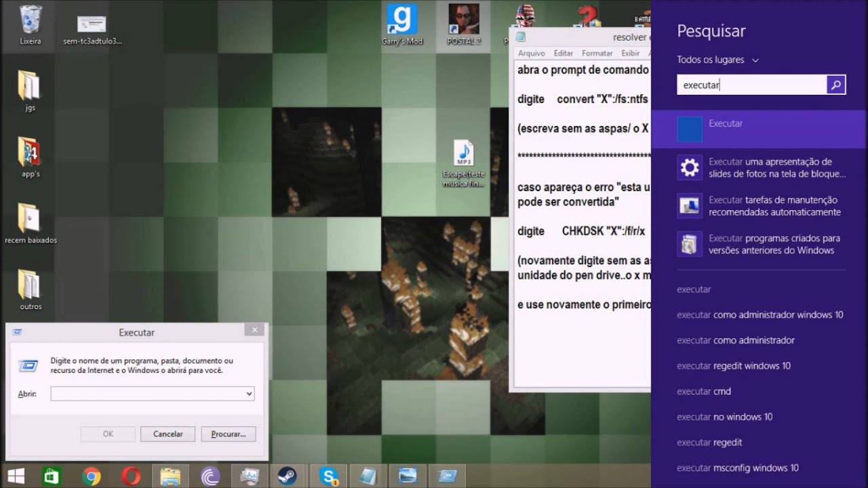Screen dimensions: 868x488
Task: Click the Procurar... button
Action: [x=229, y=434]
